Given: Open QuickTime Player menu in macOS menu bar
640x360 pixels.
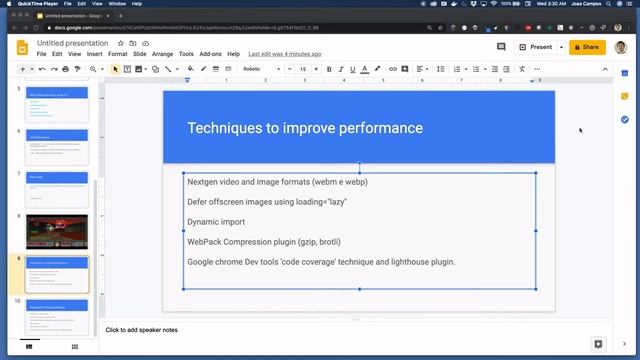Looking at the screenshot, I should (38, 4).
